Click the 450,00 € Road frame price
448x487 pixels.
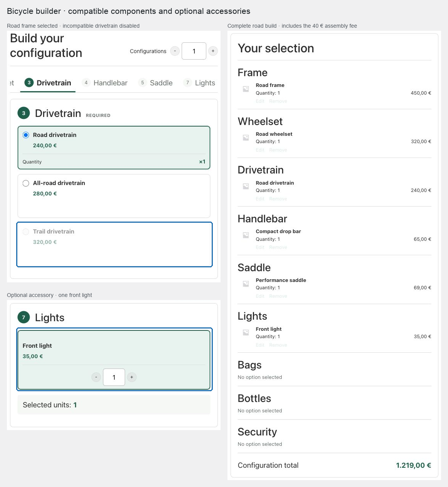pos(421,93)
